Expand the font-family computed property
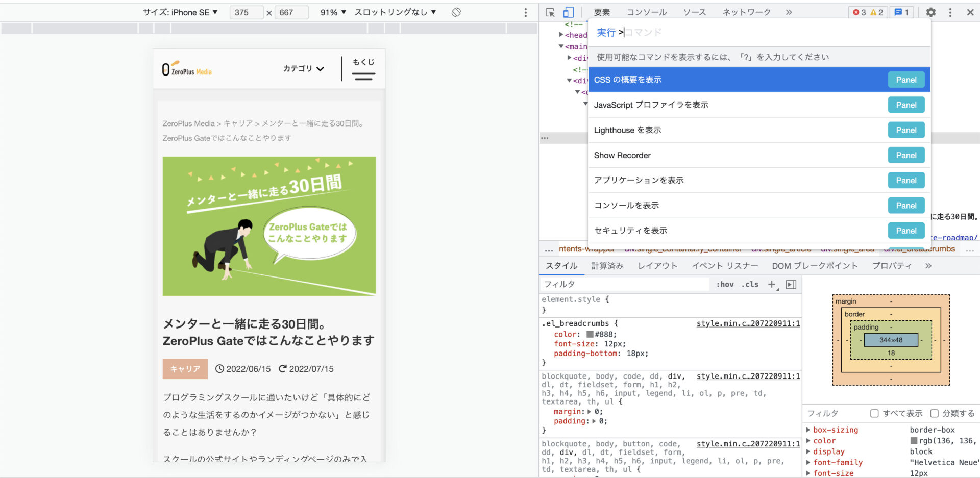The height and width of the screenshot is (478, 980). click(808, 463)
